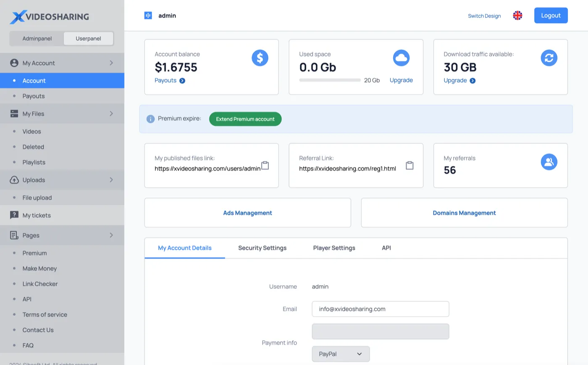This screenshot has height=365, width=588.
Task: Collapse the Pages section chevron
Action: click(x=111, y=235)
